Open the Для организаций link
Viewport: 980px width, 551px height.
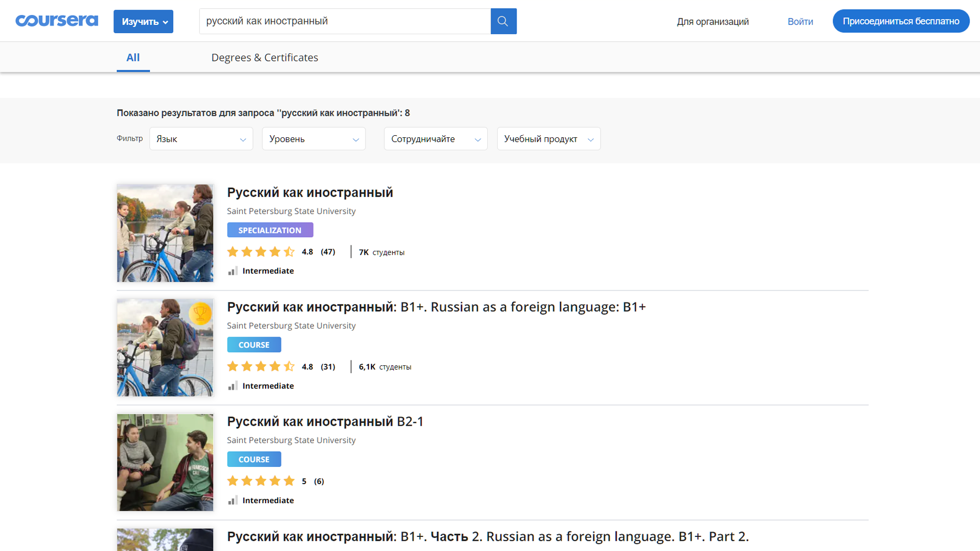tap(712, 22)
